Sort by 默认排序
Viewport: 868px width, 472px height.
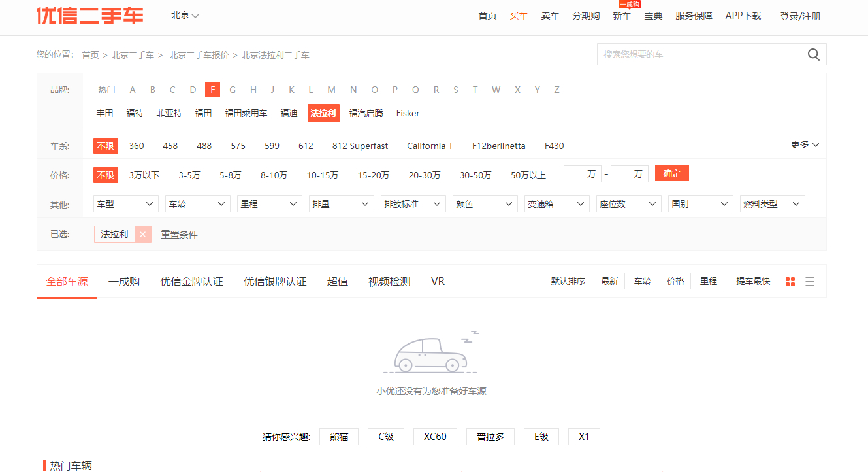568,281
